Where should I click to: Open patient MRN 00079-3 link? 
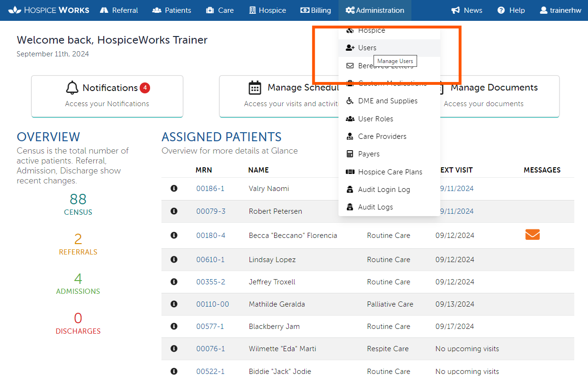click(211, 211)
